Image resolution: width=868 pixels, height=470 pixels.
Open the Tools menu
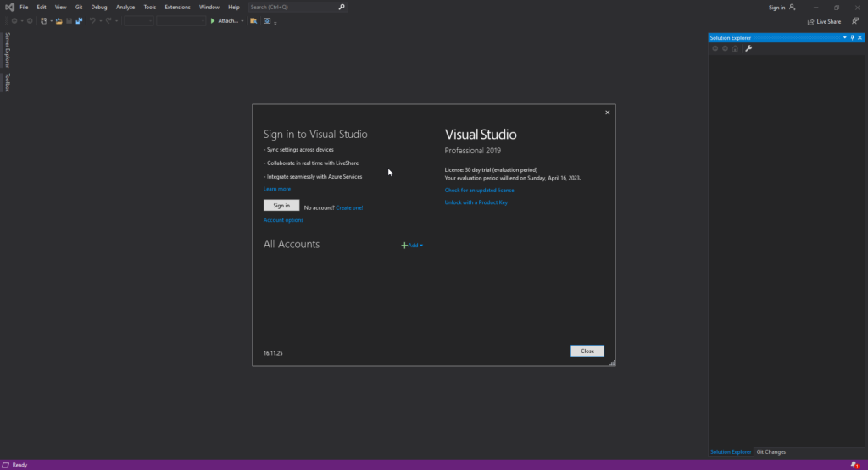coord(149,7)
